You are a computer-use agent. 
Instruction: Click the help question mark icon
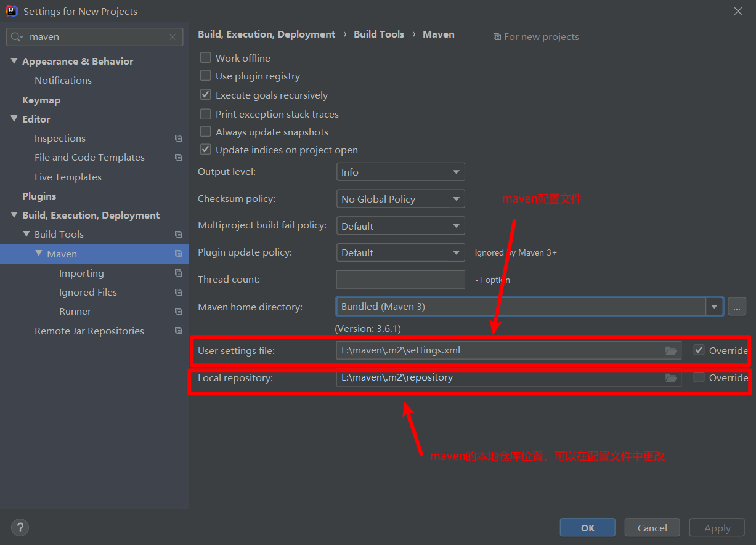click(x=20, y=527)
